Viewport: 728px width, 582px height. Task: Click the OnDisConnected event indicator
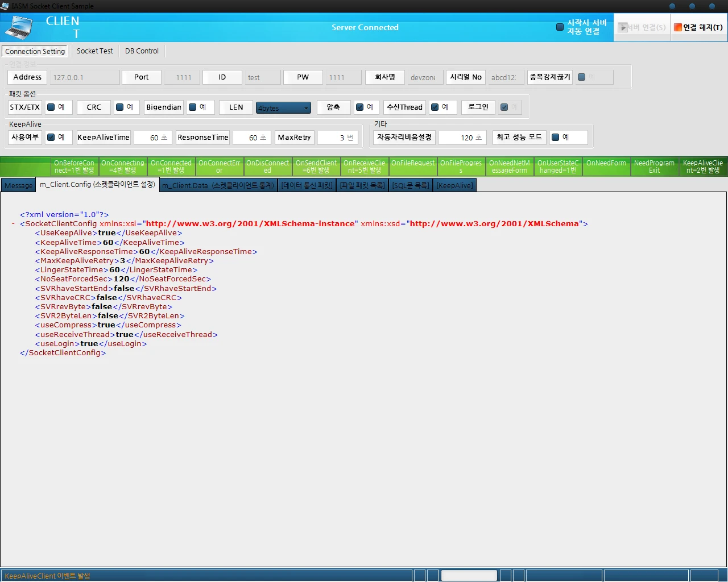268,167
